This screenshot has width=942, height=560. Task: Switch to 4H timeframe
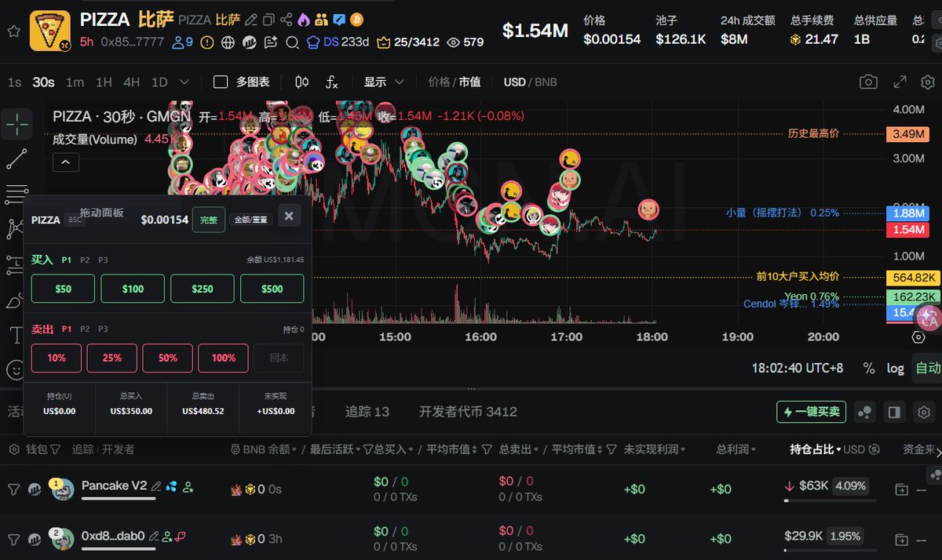[132, 82]
